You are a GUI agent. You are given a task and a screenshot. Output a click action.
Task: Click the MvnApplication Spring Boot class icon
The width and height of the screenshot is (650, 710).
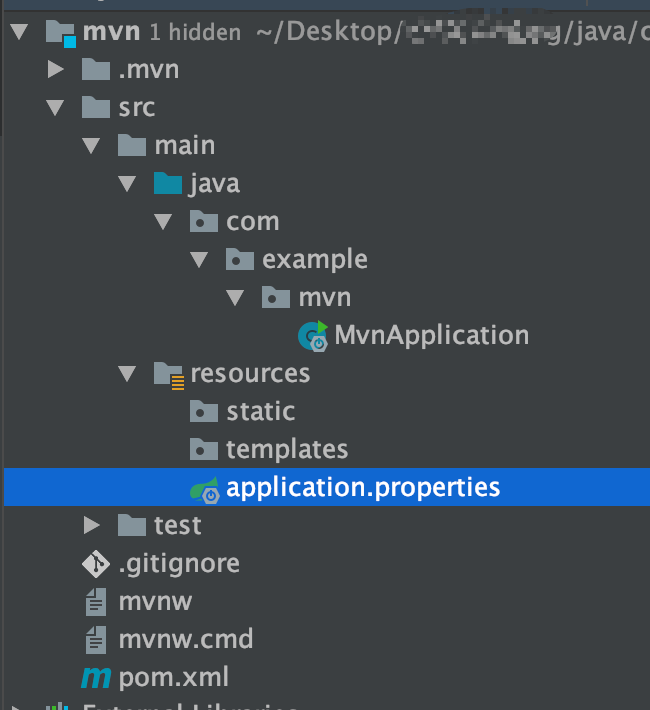[x=313, y=336]
